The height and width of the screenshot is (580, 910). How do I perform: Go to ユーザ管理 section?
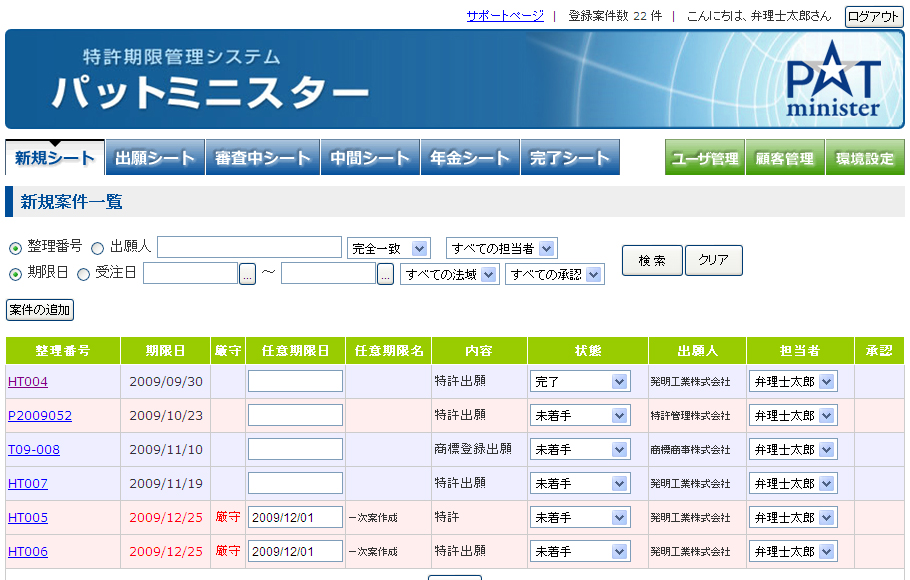(705, 157)
